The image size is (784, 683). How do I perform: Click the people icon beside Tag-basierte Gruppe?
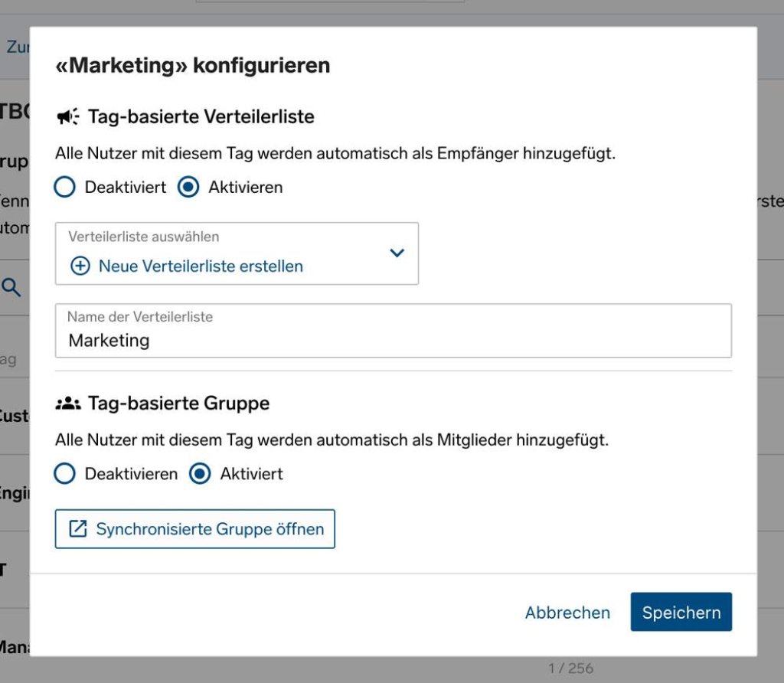(x=68, y=404)
